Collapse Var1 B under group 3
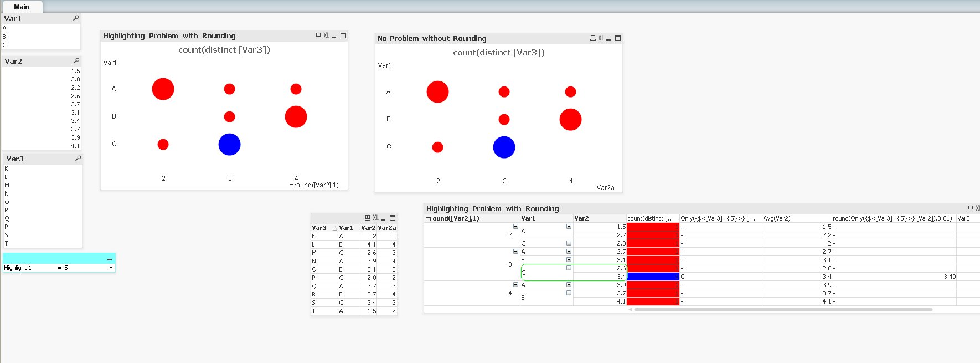Image resolution: width=980 pixels, height=363 pixels. (x=569, y=260)
